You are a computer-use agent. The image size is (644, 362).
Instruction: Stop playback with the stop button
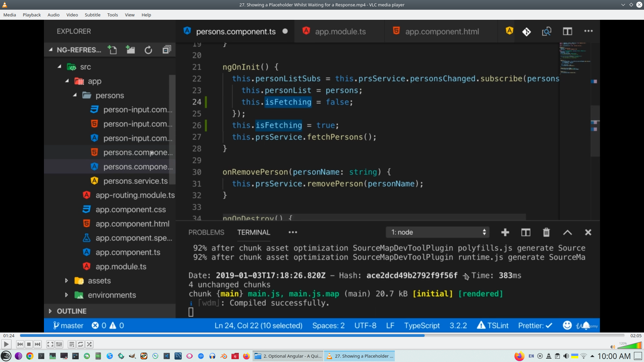pos(29,344)
